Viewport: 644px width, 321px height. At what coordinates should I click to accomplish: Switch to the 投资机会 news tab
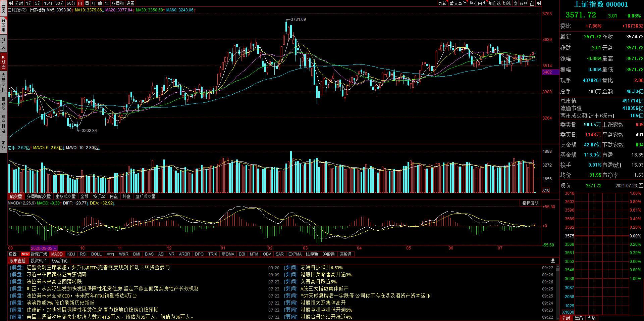[39, 261]
